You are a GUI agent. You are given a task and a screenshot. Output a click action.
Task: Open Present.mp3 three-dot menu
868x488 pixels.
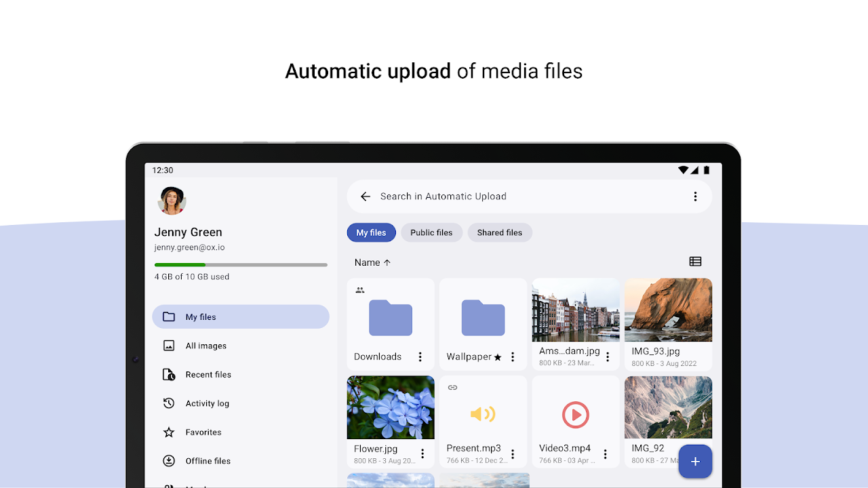coord(513,454)
